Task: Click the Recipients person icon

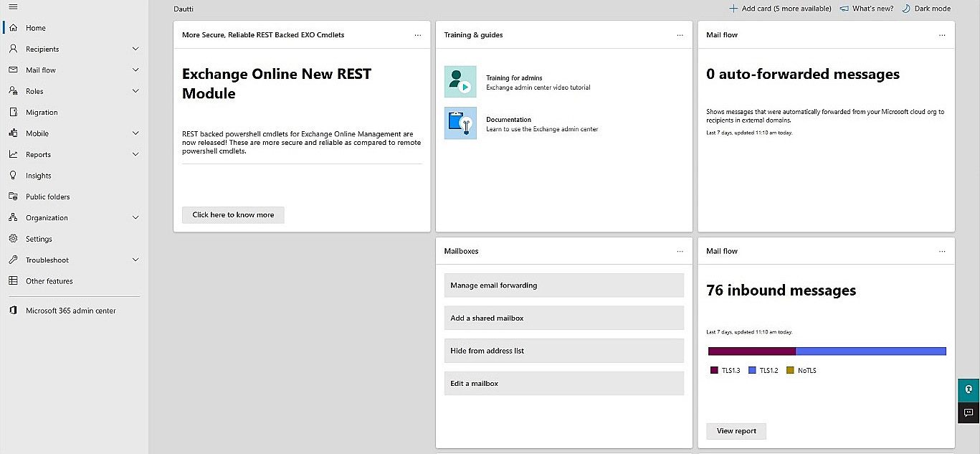Action: [x=13, y=49]
